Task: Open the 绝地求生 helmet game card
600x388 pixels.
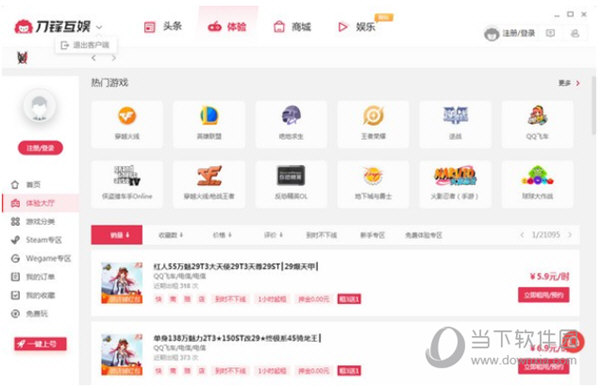Action: click(x=291, y=124)
